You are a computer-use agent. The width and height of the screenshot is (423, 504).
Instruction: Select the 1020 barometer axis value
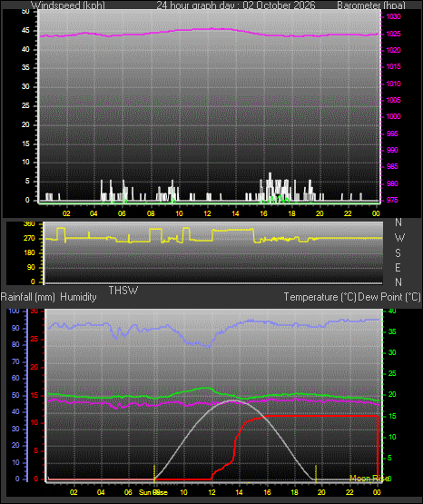click(393, 50)
